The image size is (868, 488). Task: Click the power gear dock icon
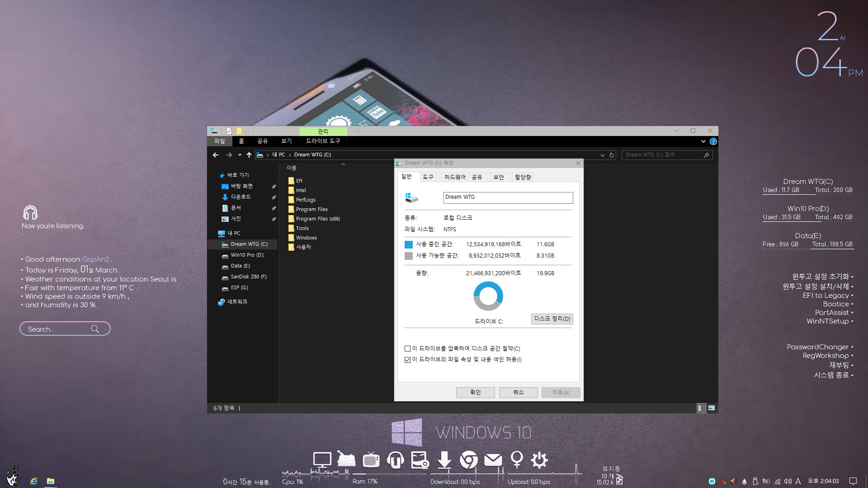[539, 460]
